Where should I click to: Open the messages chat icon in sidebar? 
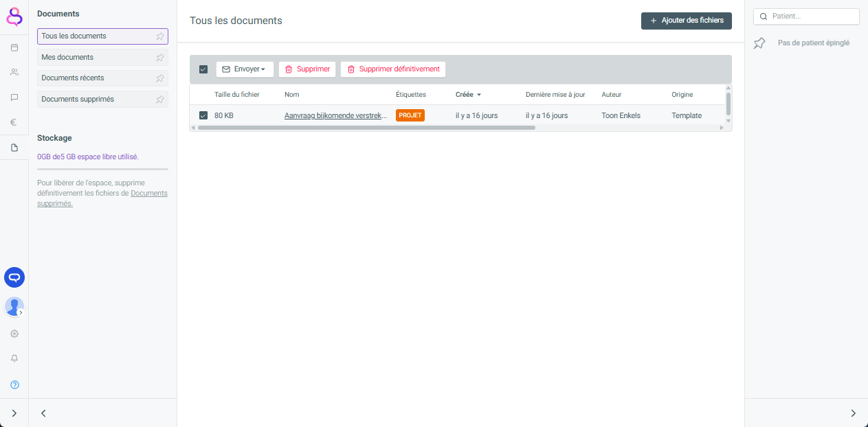coord(14,97)
